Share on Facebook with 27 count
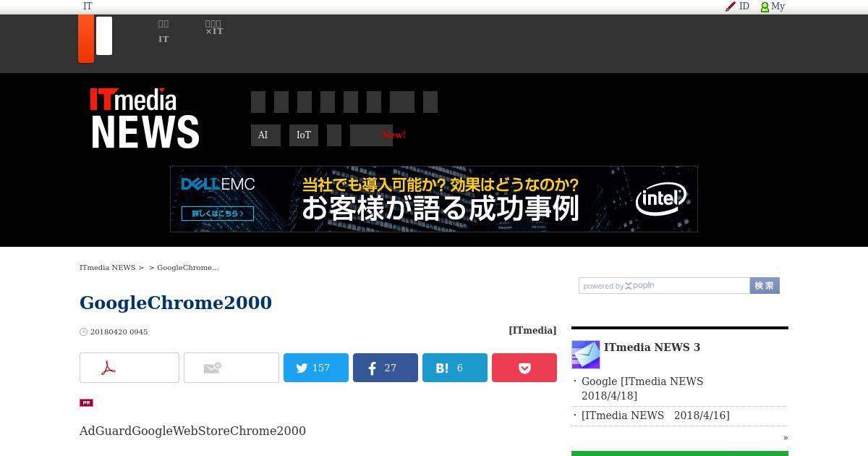The height and width of the screenshot is (456, 868). point(386,368)
